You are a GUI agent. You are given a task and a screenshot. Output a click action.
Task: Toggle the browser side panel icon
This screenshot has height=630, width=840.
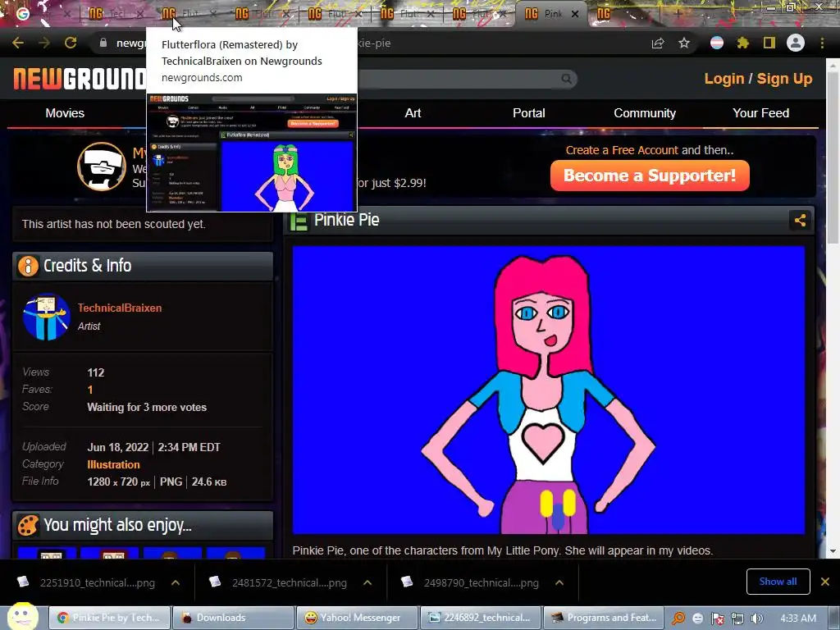769,43
